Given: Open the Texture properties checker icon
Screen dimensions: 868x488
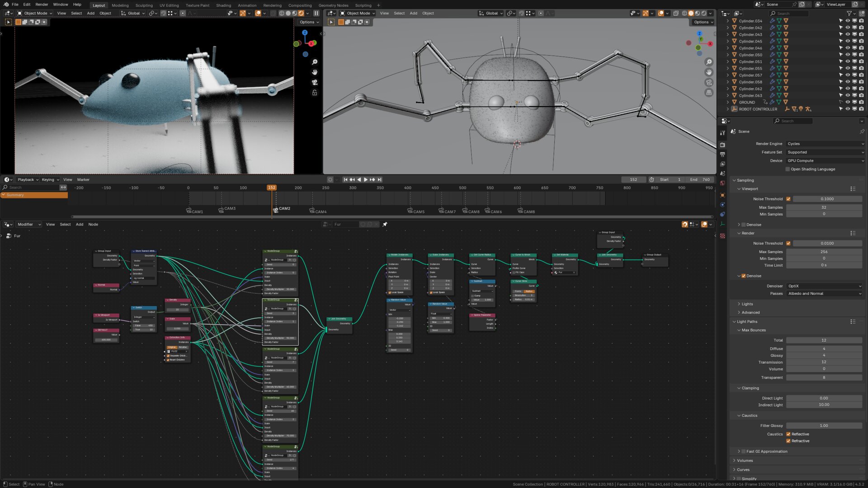Looking at the screenshot, I should click(722, 236).
